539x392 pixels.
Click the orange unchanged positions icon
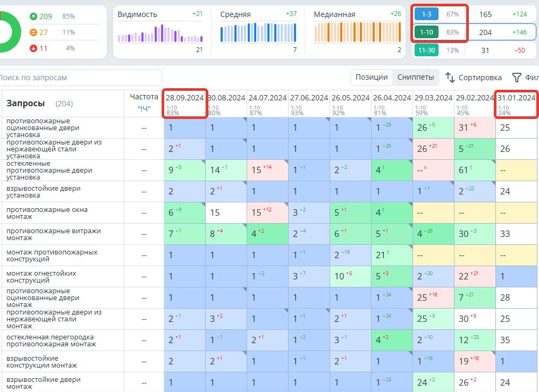(x=33, y=32)
